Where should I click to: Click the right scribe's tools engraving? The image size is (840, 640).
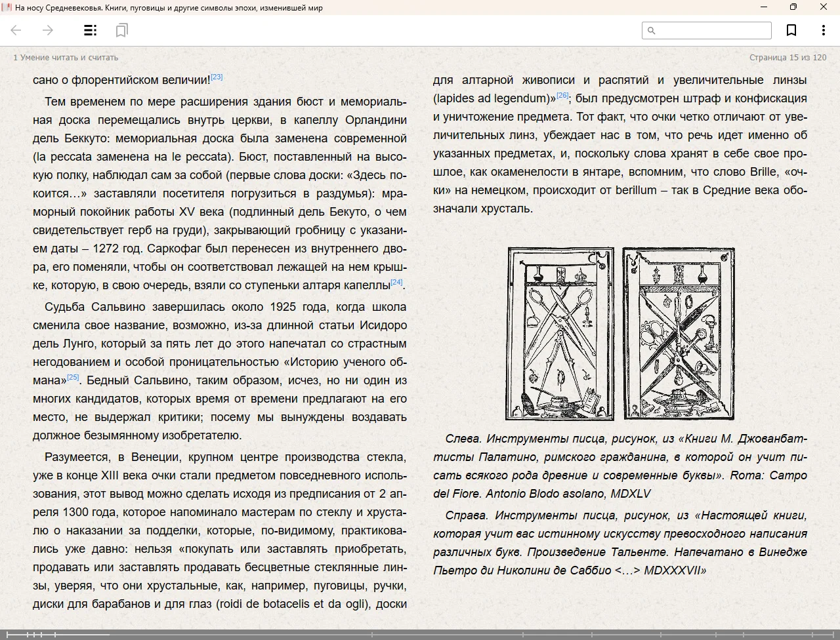tap(678, 334)
